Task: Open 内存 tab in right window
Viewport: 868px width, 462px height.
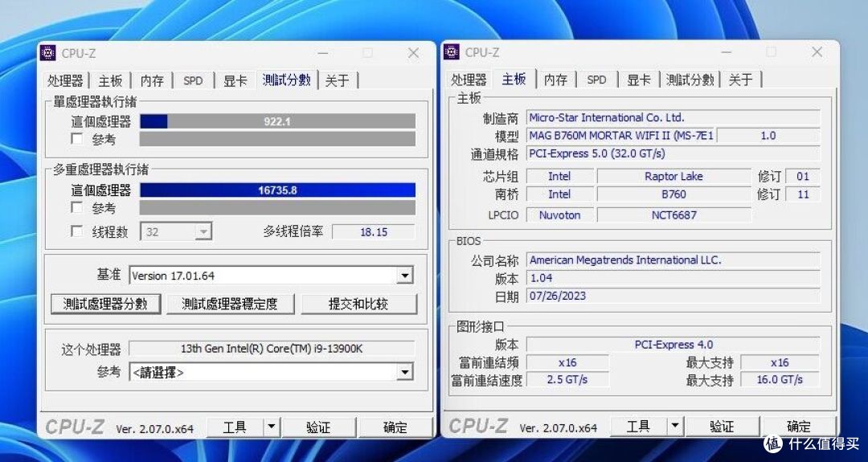Action: tap(556, 80)
